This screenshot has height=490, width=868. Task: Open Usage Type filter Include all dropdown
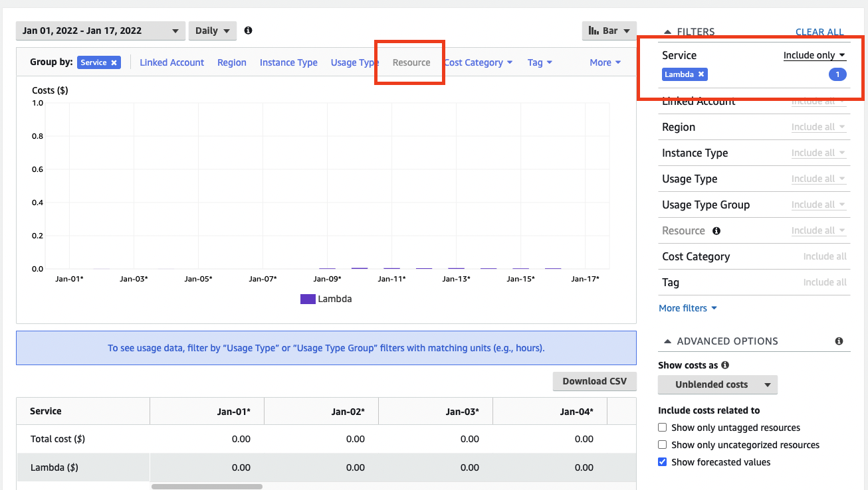(x=819, y=179)
